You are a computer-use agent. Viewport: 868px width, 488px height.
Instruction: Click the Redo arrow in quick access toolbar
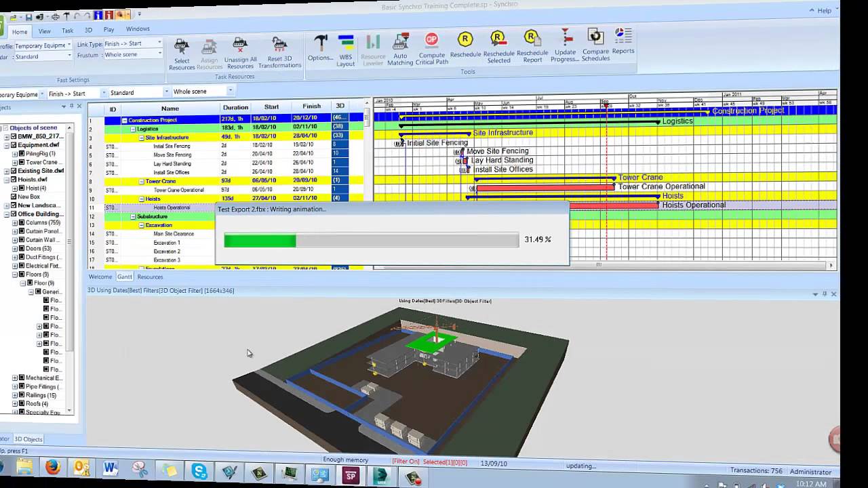tap(88, 15)
